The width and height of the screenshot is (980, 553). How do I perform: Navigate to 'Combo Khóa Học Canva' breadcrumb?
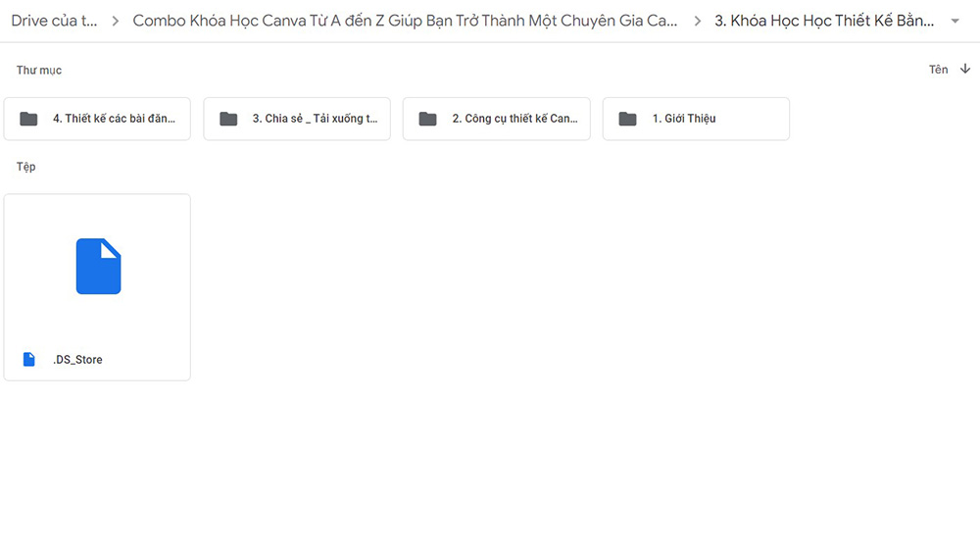tap(405, 21)
